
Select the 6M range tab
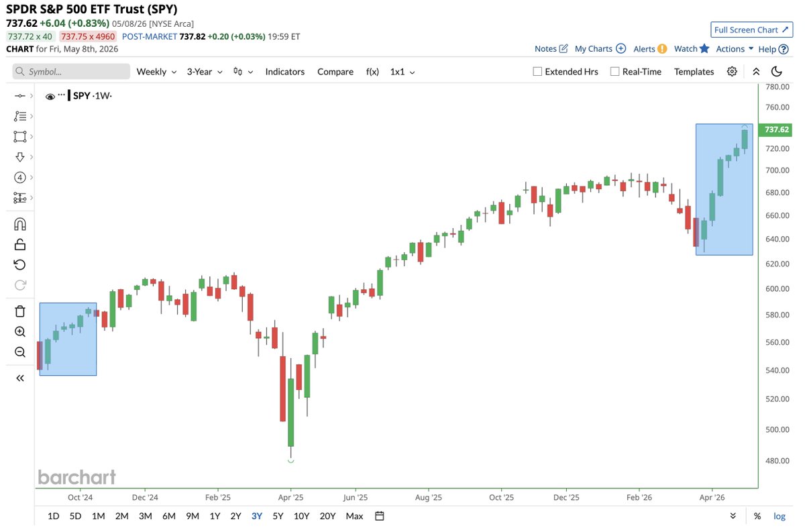[x=169, y=516]
